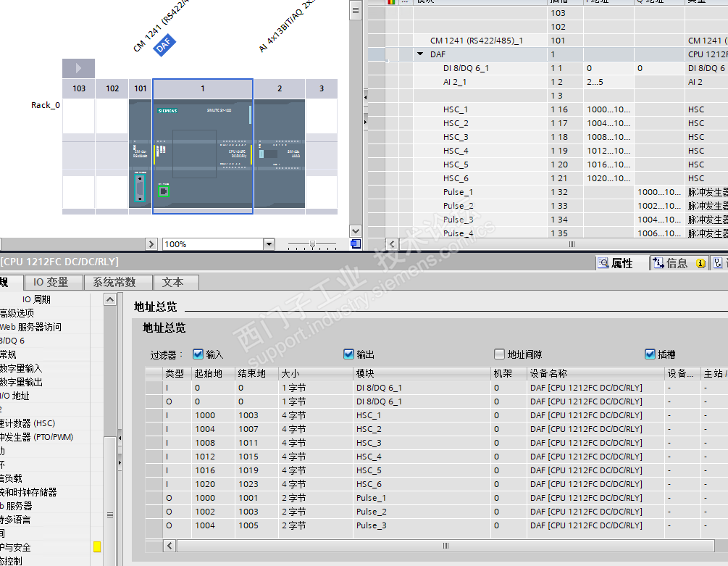Select Pulse_4 row in device overview
Image resolution: width=728 pixels, height=566 pixels.
548,233
